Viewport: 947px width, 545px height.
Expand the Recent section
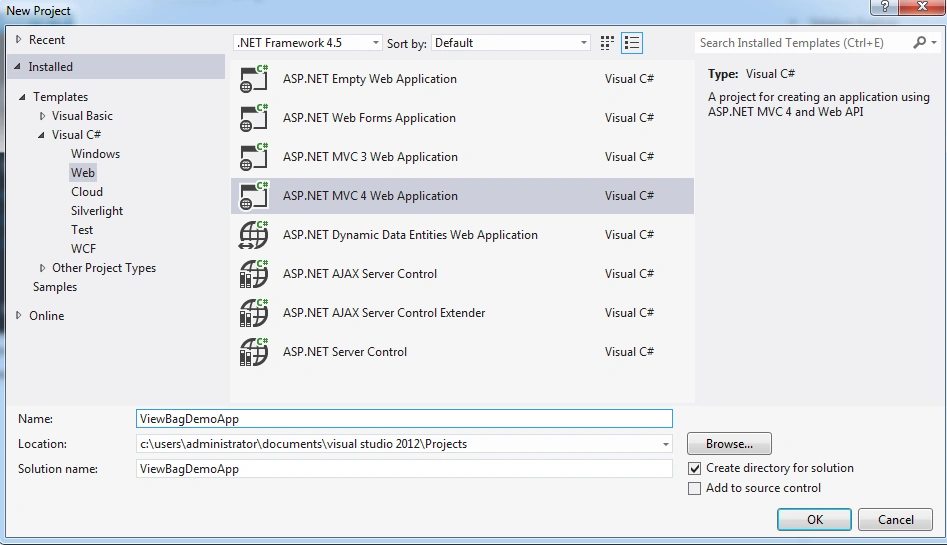coord(19,39)
